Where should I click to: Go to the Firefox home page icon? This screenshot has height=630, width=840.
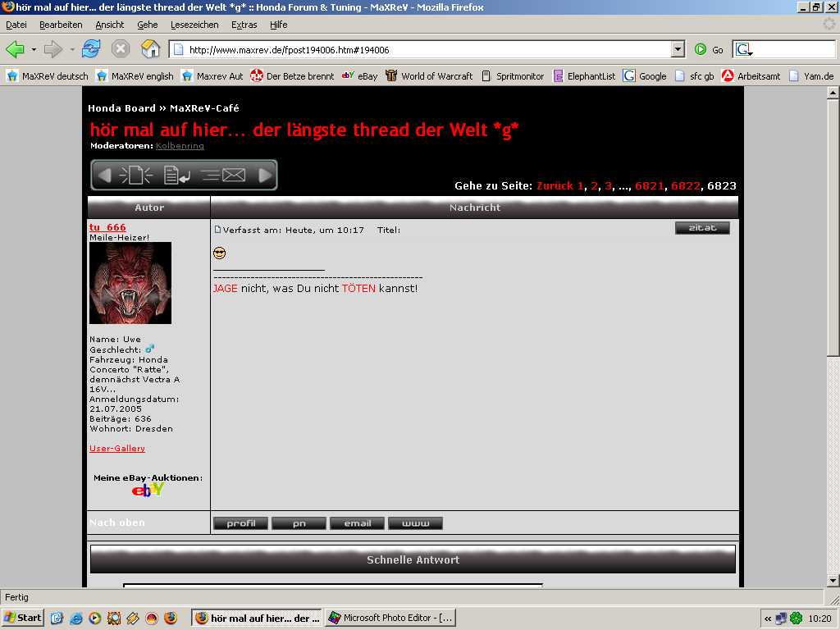pos(150,49)
